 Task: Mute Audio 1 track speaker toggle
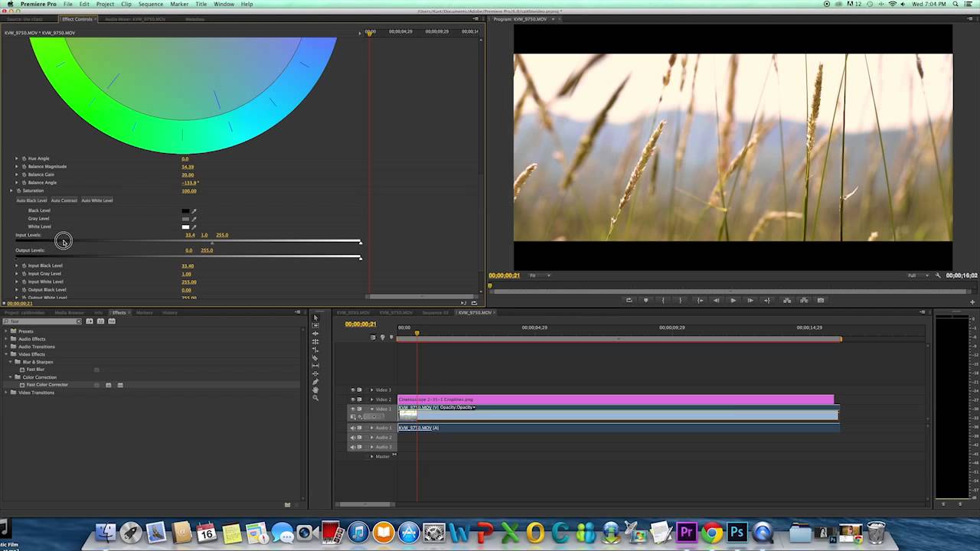pyautogui.click(x=354, y=428)
